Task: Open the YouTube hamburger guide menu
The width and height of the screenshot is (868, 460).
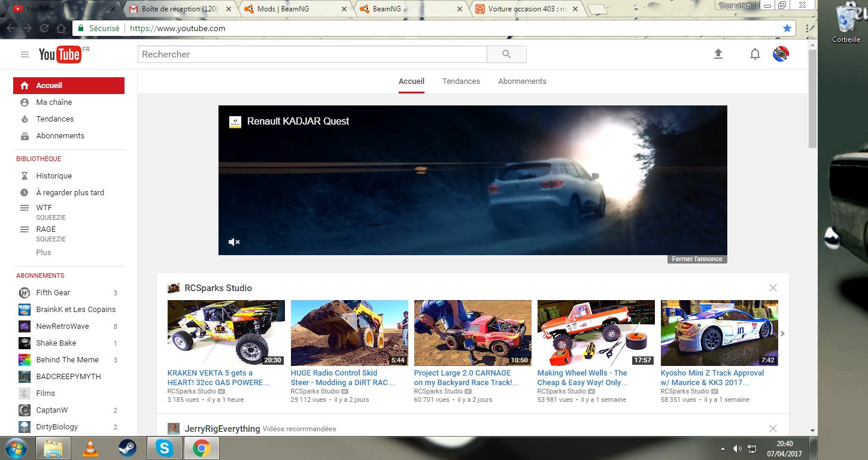Action: click(x=25, y=55)
